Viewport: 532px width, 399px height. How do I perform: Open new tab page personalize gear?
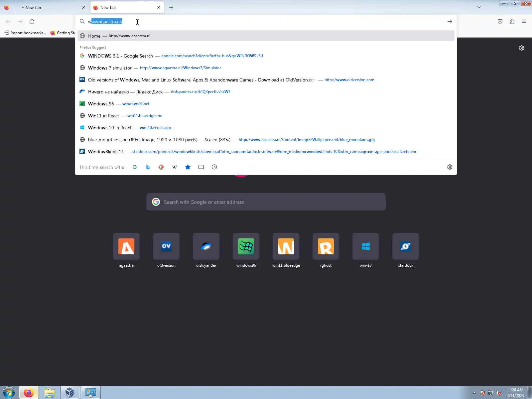point(522,48)
